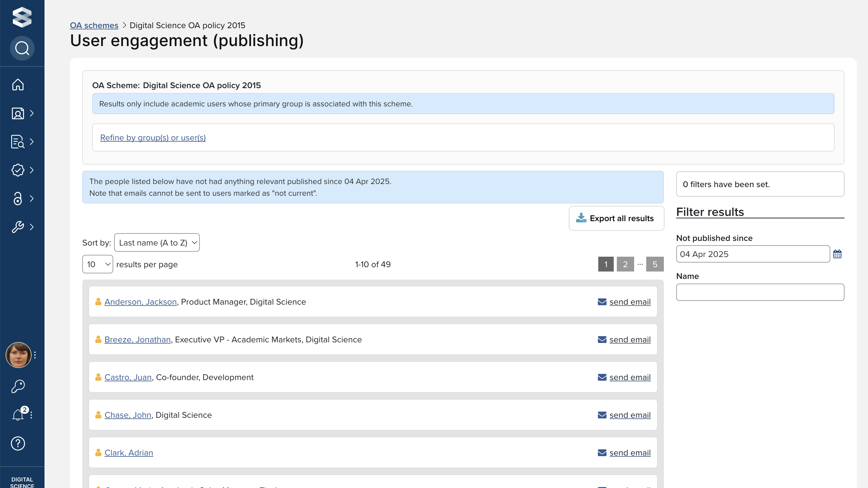Image resolution: width=868 pixels, height=488 pixels.
Task: Click the Name filter input field
Action: point(760,292)
